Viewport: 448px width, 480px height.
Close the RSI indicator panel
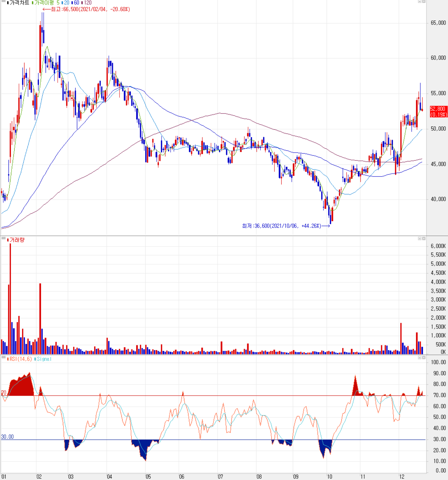(424, 358)
